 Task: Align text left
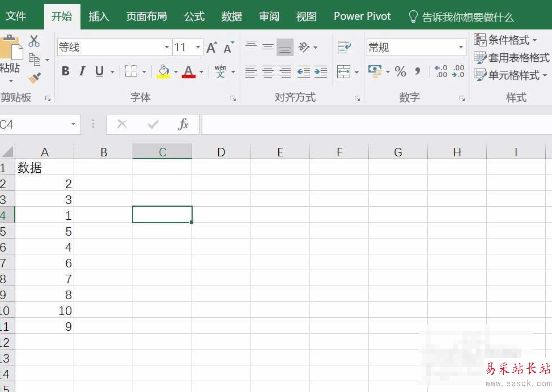[x=251, y=72]
